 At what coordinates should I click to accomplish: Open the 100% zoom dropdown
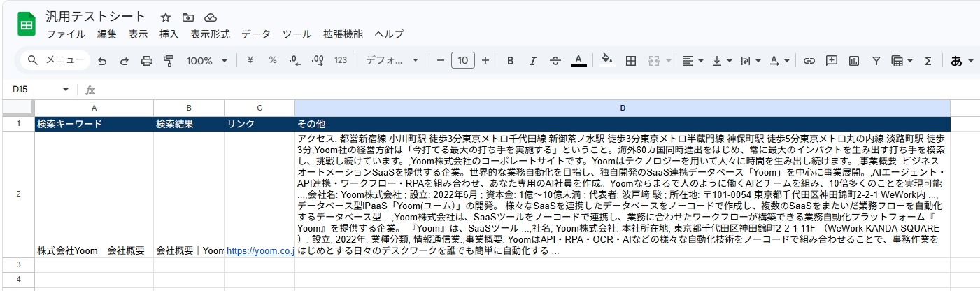point(207,61)
